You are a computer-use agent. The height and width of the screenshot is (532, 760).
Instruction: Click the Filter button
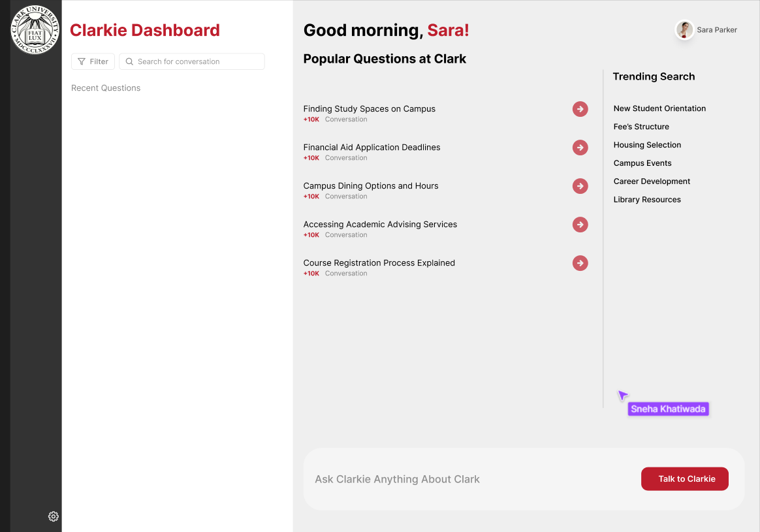pyautogui.click(x=93, y=61)
